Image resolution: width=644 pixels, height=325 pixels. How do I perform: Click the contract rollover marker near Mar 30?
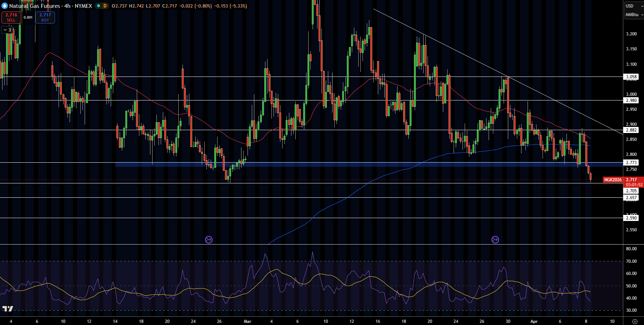(x=495, y=240)
